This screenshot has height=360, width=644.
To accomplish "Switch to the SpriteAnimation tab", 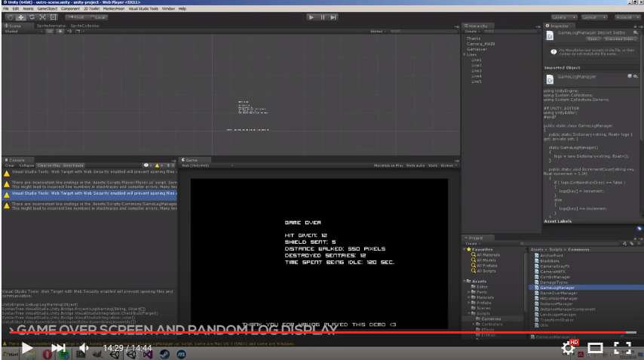I will click(x=51, y=26).
